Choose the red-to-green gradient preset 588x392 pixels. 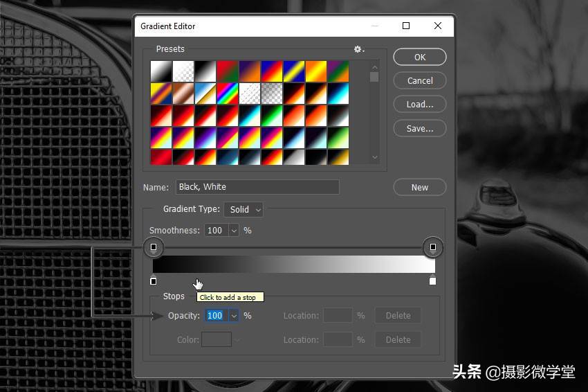[x=228, y=71]
